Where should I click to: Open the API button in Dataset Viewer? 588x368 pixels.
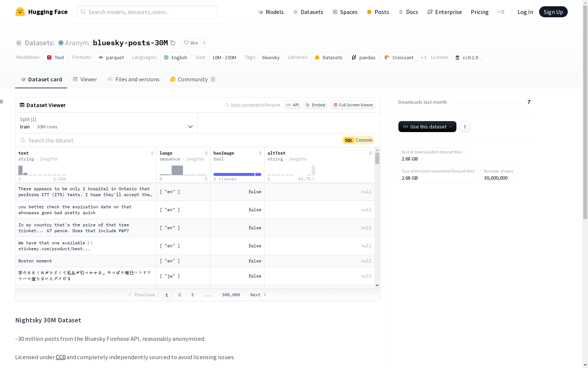point(293,105)
